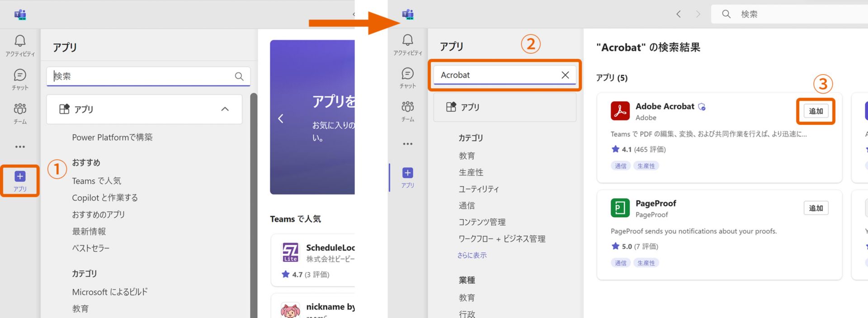Collapse the アプリ section chevron in left panel

click(225, 109)
